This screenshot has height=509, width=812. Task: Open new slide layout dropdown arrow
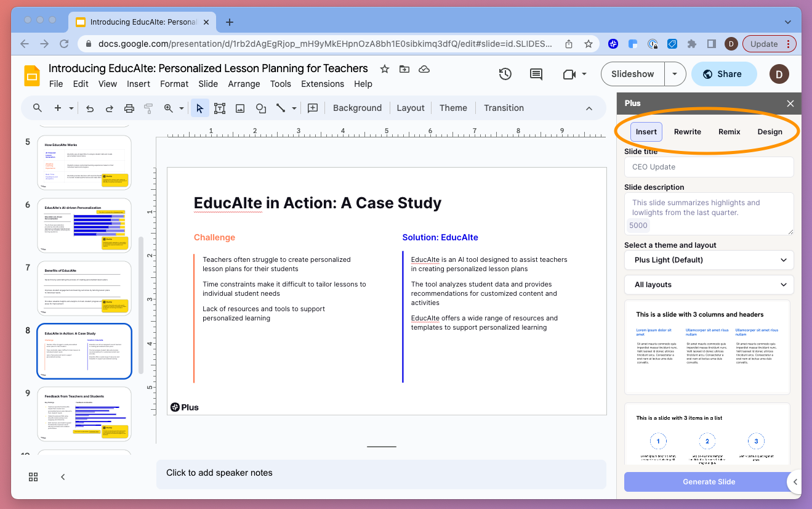coord(71,108)
